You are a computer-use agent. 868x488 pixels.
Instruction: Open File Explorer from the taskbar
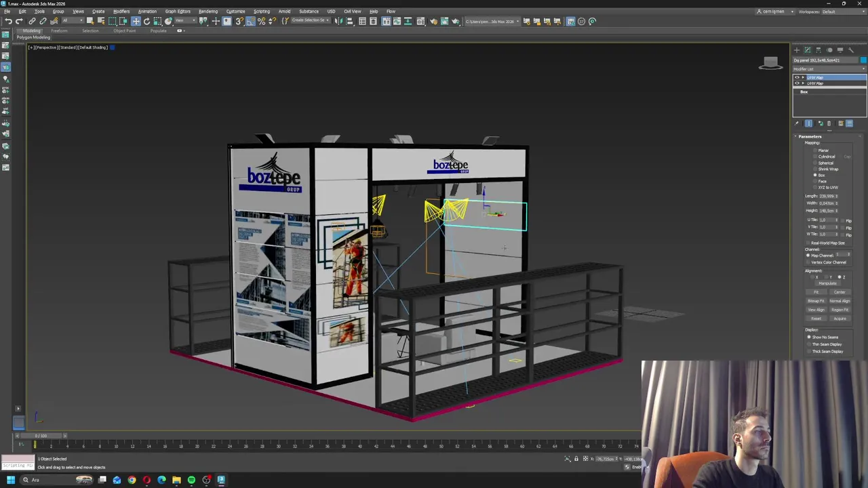click(176, 480)
